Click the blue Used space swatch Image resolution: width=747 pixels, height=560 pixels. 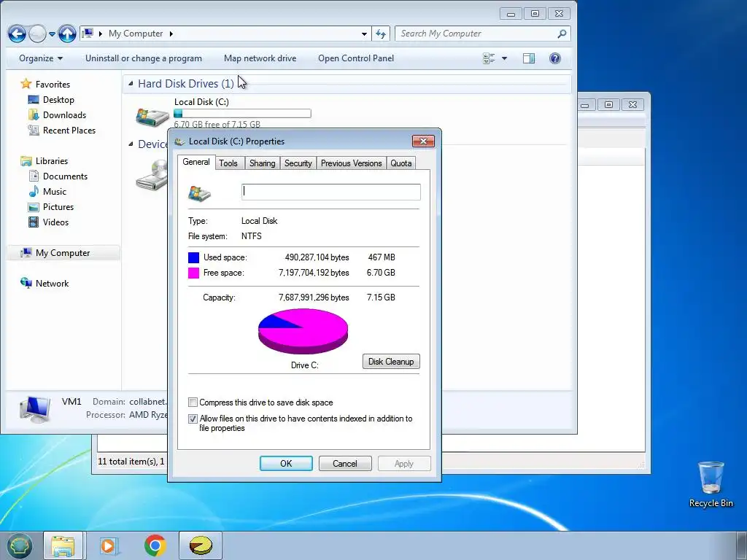coord(193,257)
